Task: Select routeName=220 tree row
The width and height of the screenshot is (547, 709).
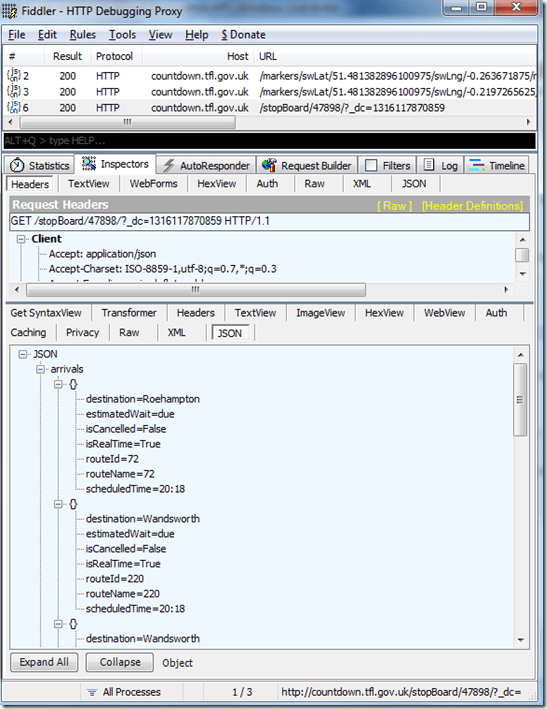Action: click(123, 593)
